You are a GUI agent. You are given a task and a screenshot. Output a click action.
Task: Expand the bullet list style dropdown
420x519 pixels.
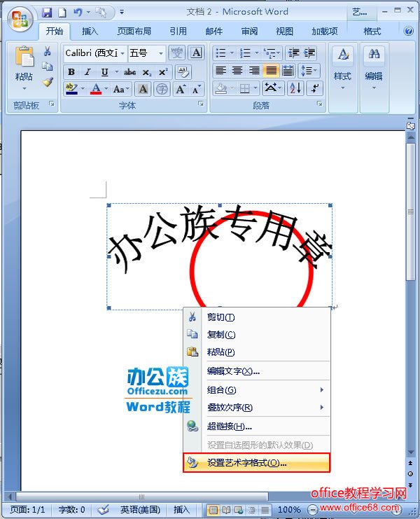click(x=232, y=53)
